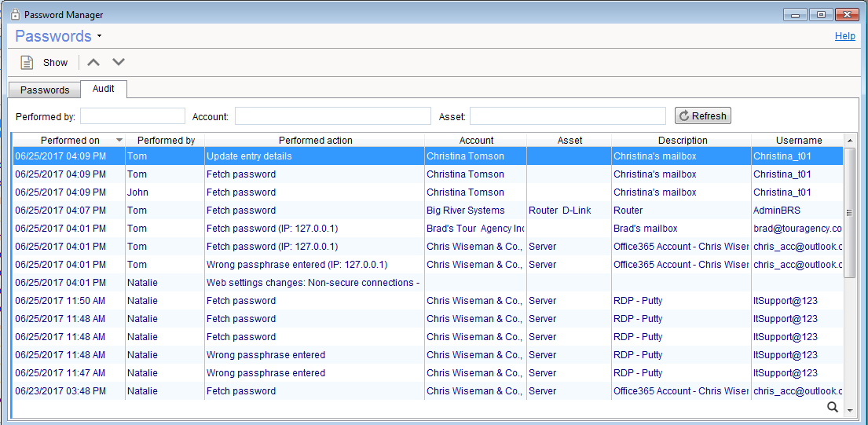The image size is (868, 425).
Task: Switch to the Passwords tab
Action: (45, 90)
